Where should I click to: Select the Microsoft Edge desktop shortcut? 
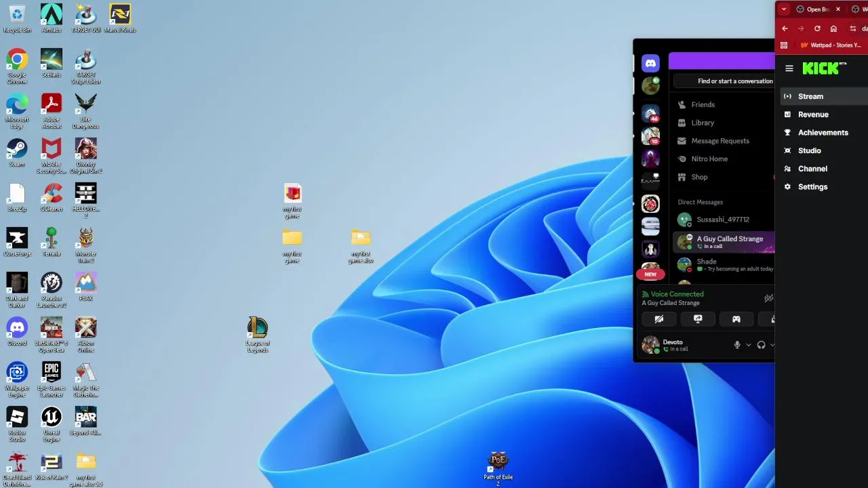coord(17,111)
